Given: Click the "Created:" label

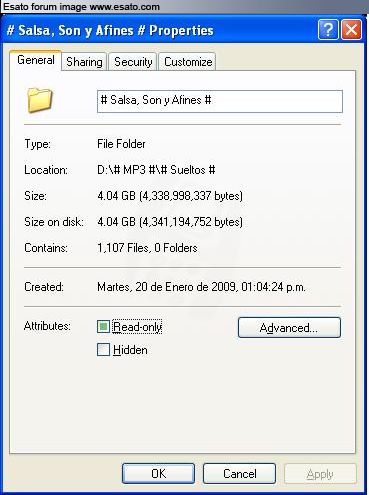Looking at the screenshot, I should point(44,287).
